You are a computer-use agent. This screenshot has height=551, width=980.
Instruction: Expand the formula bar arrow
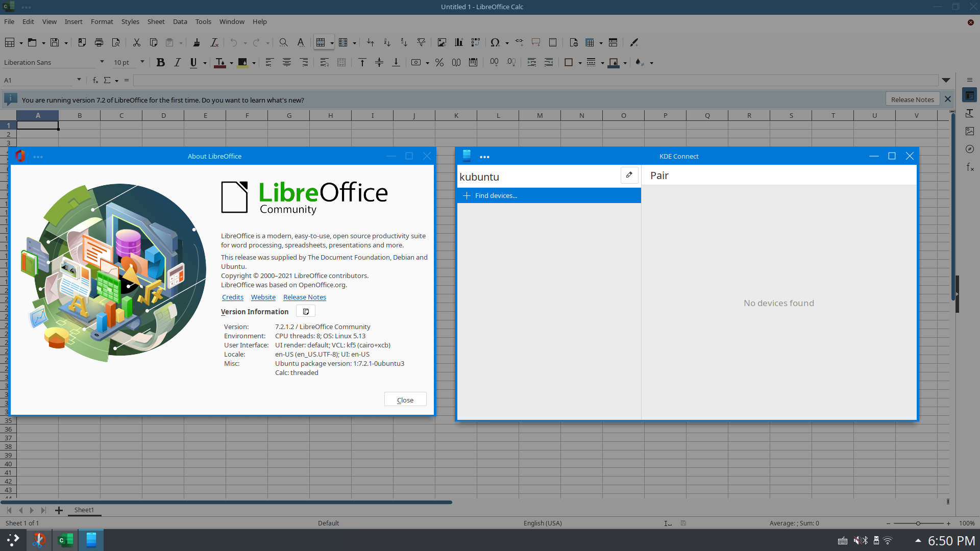pos(946,80)
